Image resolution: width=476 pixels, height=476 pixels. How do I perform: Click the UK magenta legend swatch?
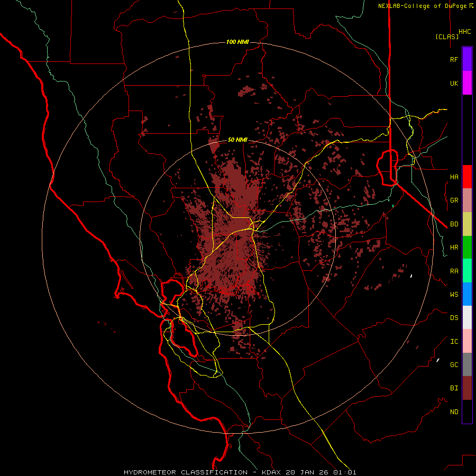pos(467,83)
